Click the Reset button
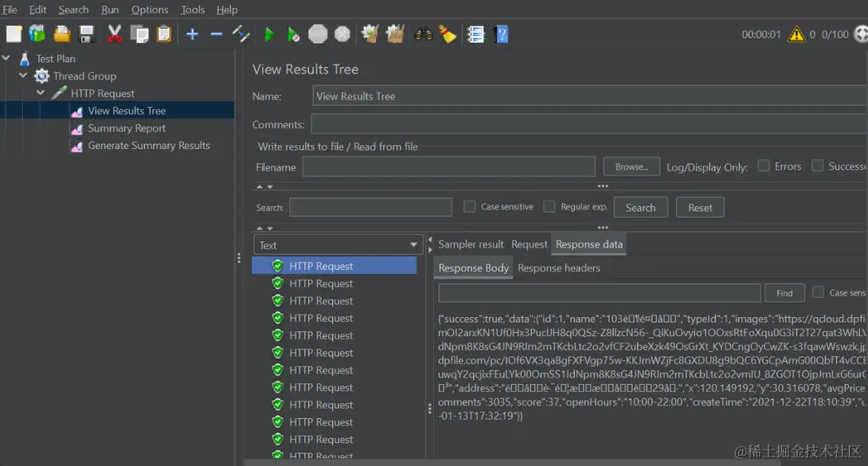 700,208
